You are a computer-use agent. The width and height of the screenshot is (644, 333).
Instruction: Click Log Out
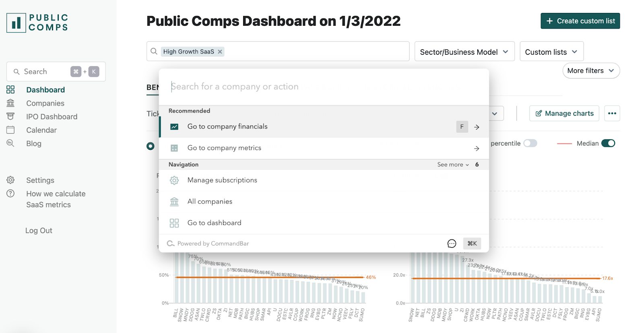pyautogui.click(x=39, y=231)
